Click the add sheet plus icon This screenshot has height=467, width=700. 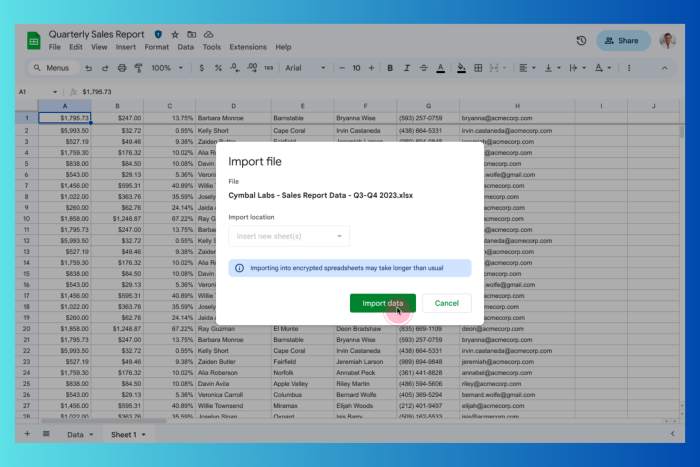click(27, 434)
